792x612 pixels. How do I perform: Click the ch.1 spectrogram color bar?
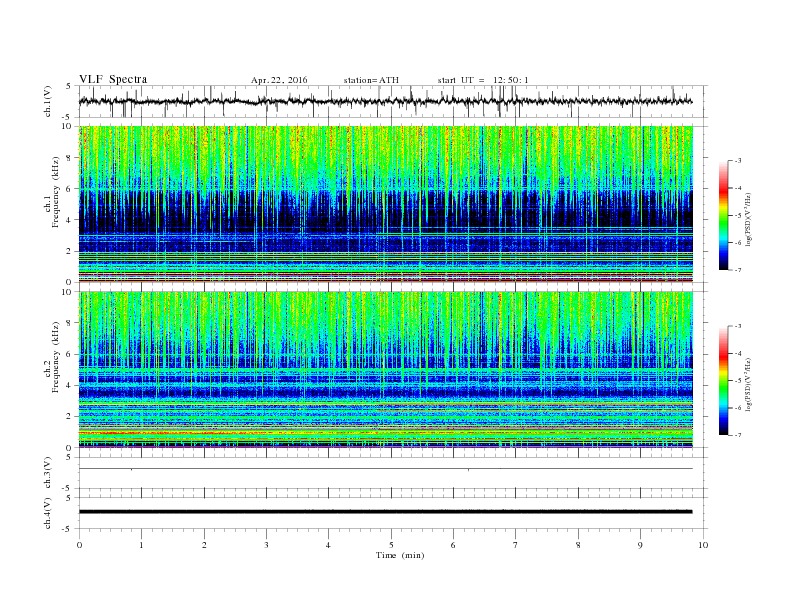click(x=723, y=215)
